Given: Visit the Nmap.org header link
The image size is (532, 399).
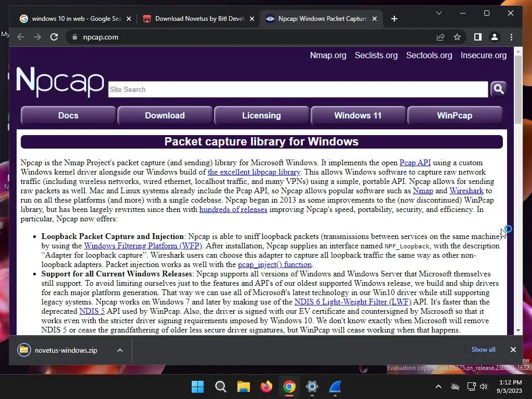Looking at the screenshot, I should pos(328,55).
